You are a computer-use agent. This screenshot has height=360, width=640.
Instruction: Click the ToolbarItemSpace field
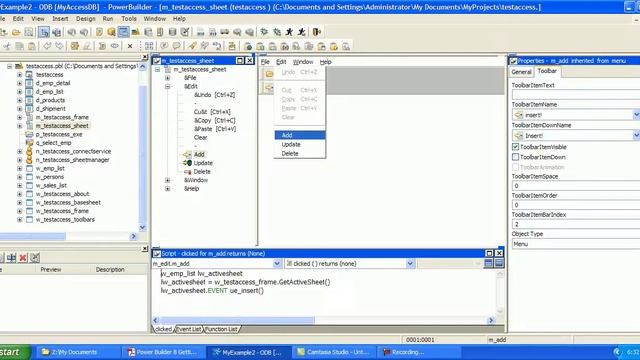pyautogui.click(x=576, y=186)
